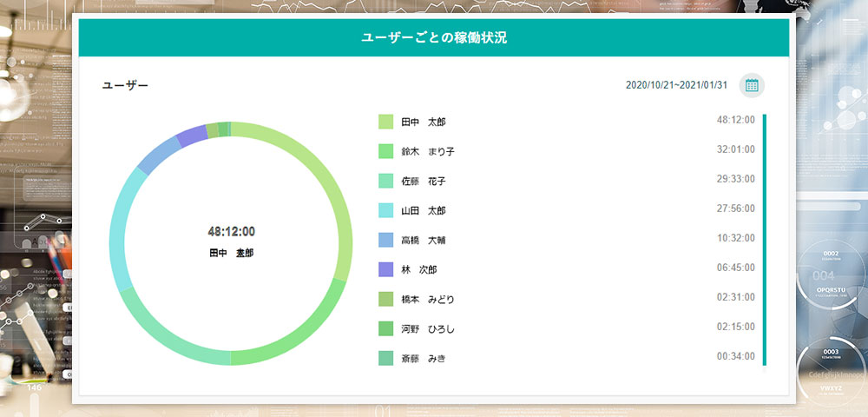Click the 00:34:00 time value
This screenshot has width=868, height=417.
coord(736,356)
